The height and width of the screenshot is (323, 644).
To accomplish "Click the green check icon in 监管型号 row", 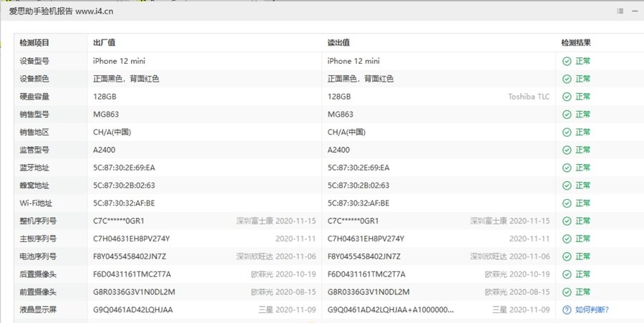I will 567,150.
